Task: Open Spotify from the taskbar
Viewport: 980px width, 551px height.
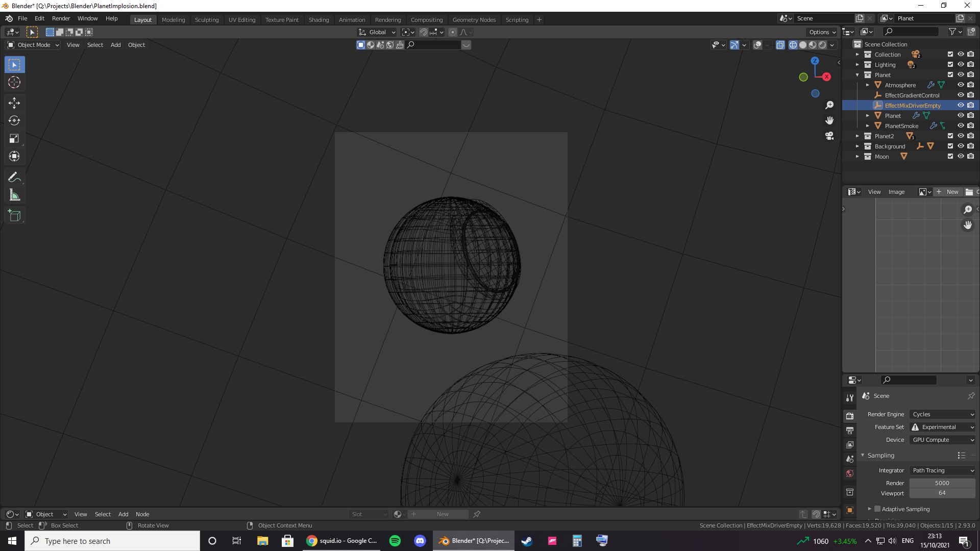Action: click(395, 541)
